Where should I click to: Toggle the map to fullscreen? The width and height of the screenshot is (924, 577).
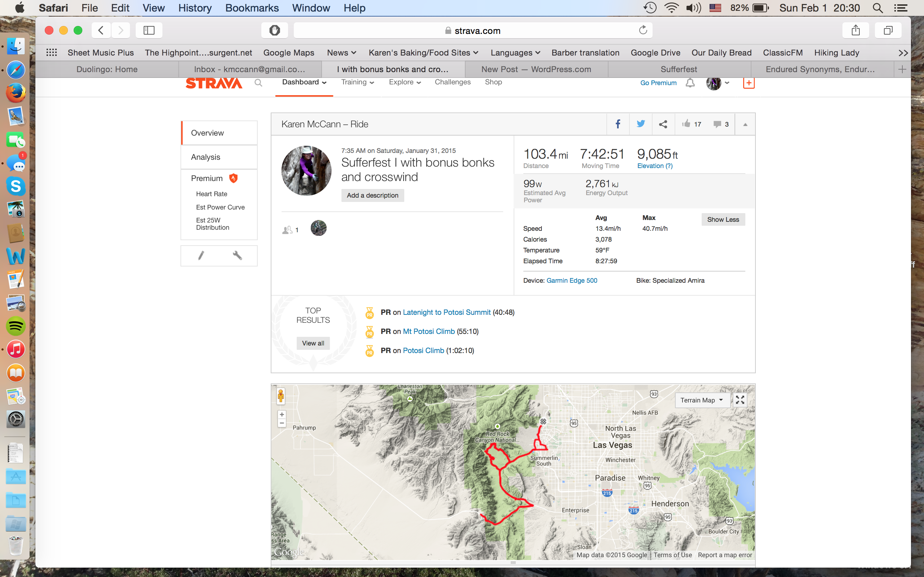pyautogui.click(x=740, y=400)
